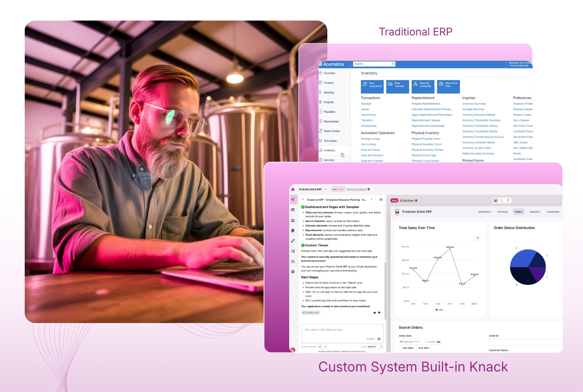Open the LLM sonnet4 dropdown

pos(375,346)
